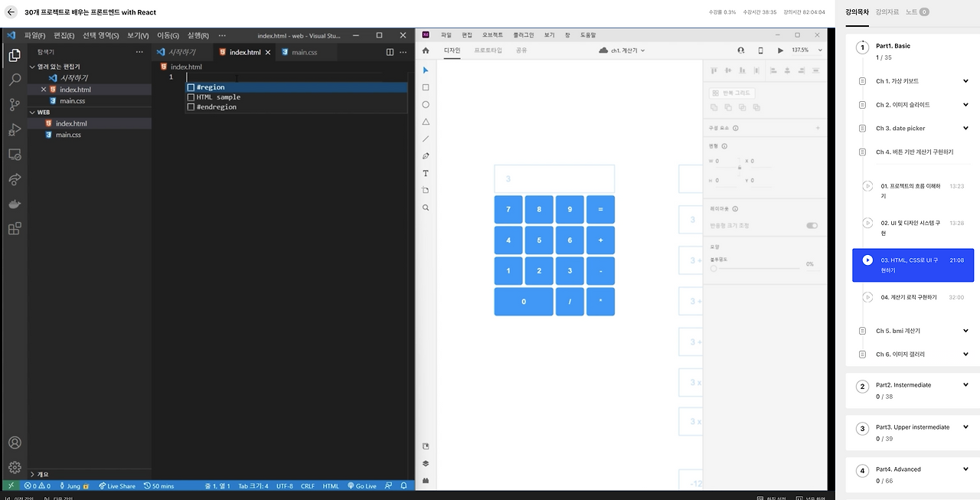Select the XD Zoom tool
The width and height of the screenshot is (980, 500).
click(x=426, y=208)
